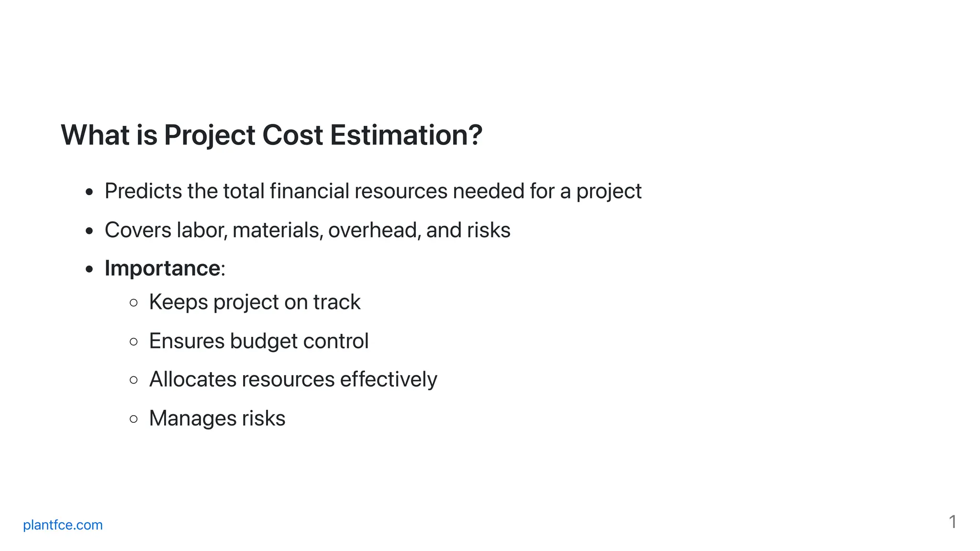
Task: Select the 'Manages risks' sub-bullet
Action: (217, 418)
